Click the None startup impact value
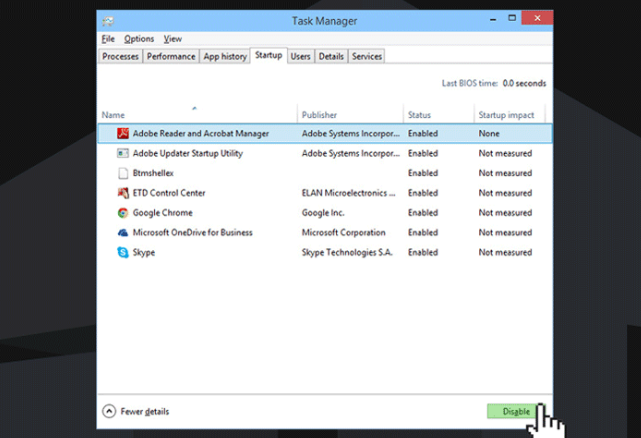This screenshot has width=641, height=438. [489, 133]
